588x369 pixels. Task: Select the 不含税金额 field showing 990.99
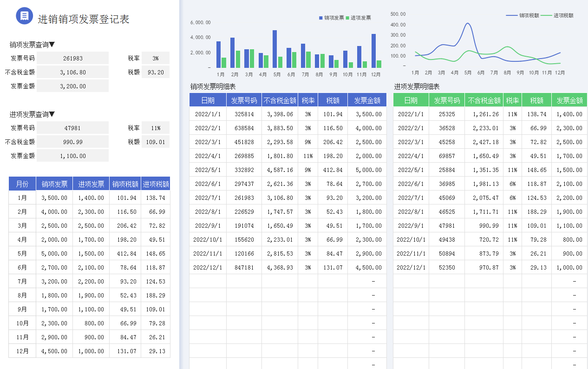[72, 141]
